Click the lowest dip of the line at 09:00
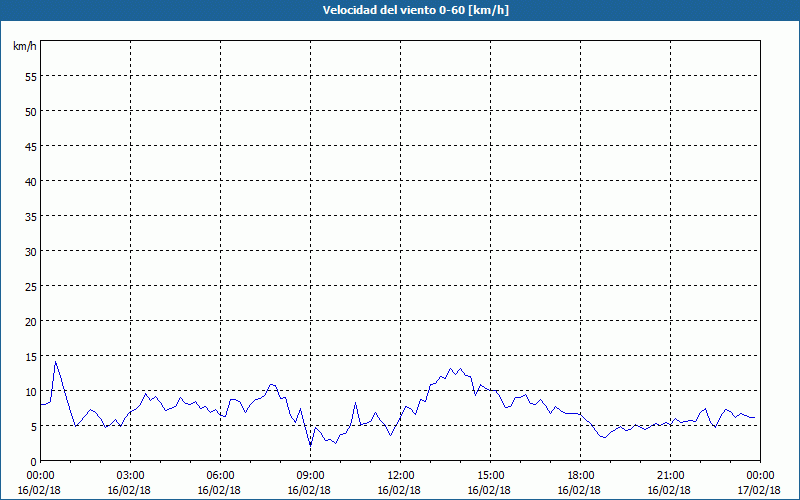The image size is (800, 500). click(310, 445)
